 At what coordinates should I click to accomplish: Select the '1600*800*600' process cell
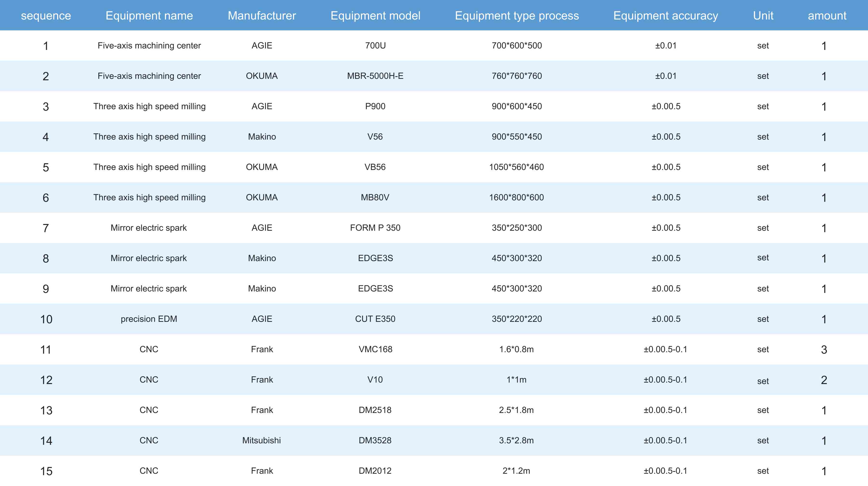(x=516, y=197)
